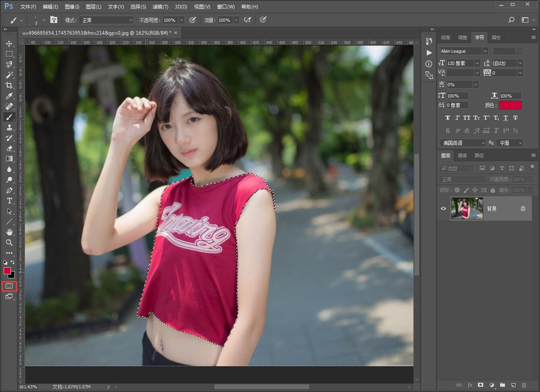This screenshot has height=392, width=540.
Task: Click the 背景 layer thumbnail
Action: tap(467, 208)
